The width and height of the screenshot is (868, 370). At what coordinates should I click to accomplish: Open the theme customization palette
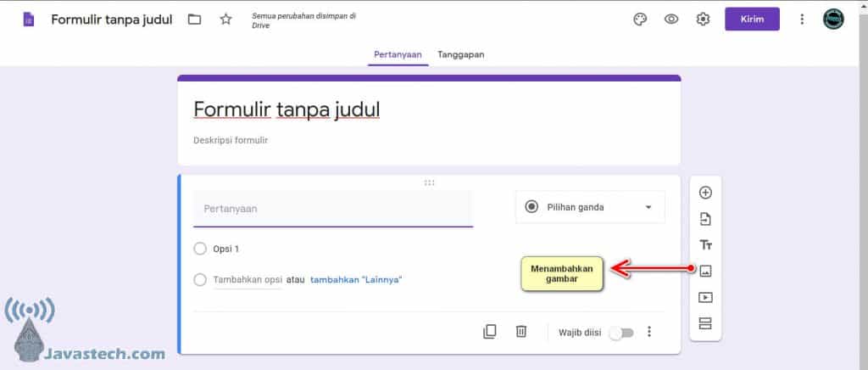[640, 20]
